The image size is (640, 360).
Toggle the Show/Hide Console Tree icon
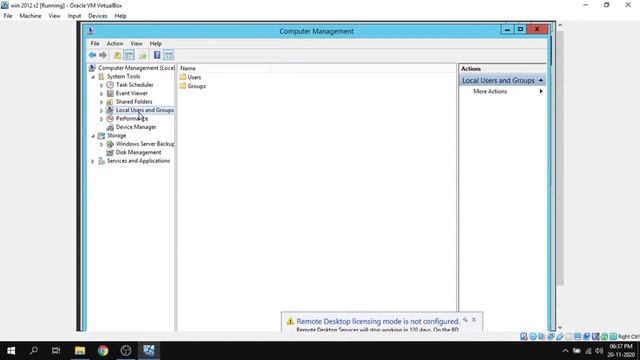tap(129, 55)
